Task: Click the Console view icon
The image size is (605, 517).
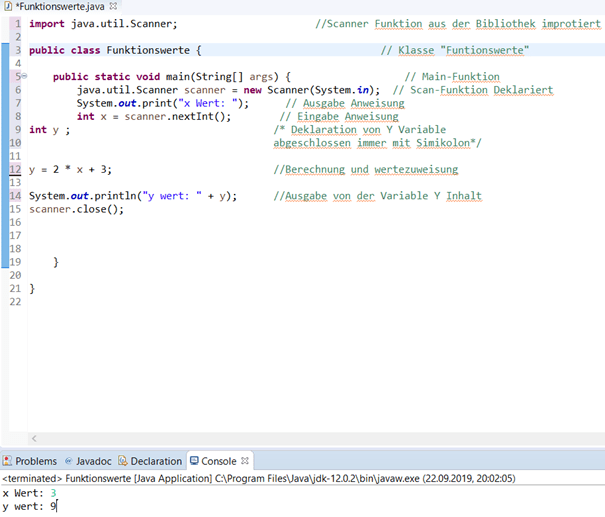Action: [x=195, y=461]
